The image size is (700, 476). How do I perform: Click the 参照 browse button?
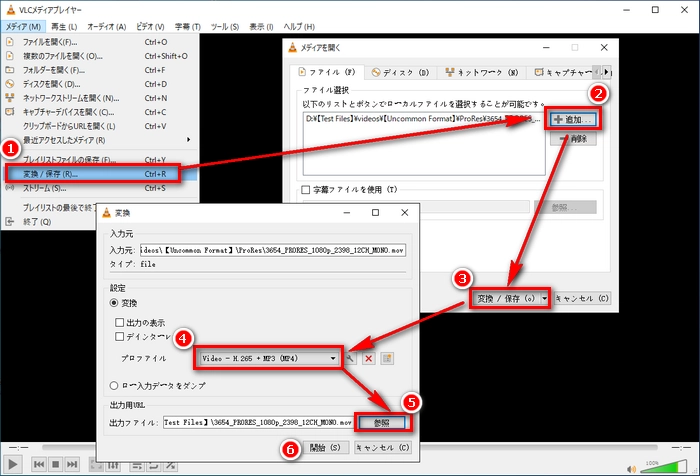coord(382,422)
